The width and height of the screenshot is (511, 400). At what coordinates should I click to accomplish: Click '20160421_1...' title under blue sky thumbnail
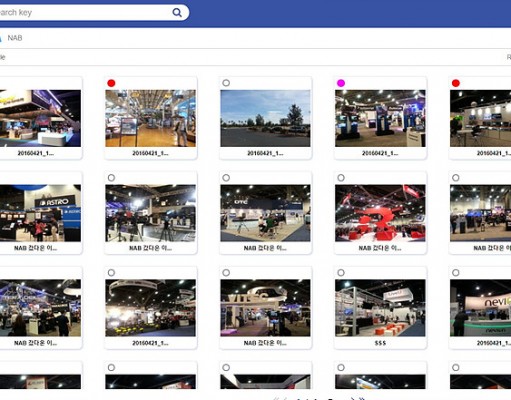click(265, 153)
